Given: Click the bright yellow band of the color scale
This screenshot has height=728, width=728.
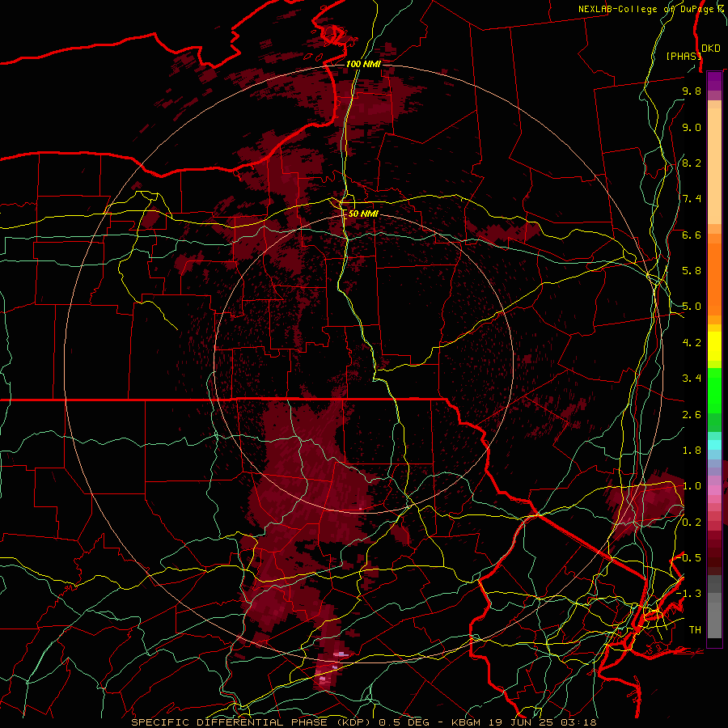Looking at the screenshot, I should pyautogui.click(x=714, y=346).
